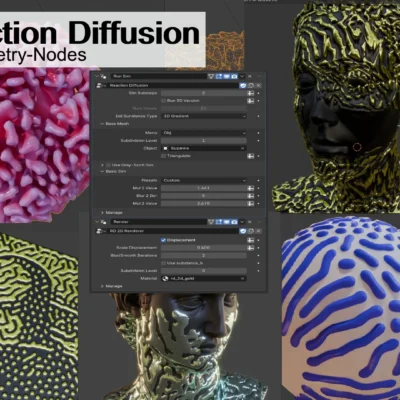Toggle viewport display for Run Sim modifier
The height and width of the screenshot is (400, 400).
click(x=227, y=76)
